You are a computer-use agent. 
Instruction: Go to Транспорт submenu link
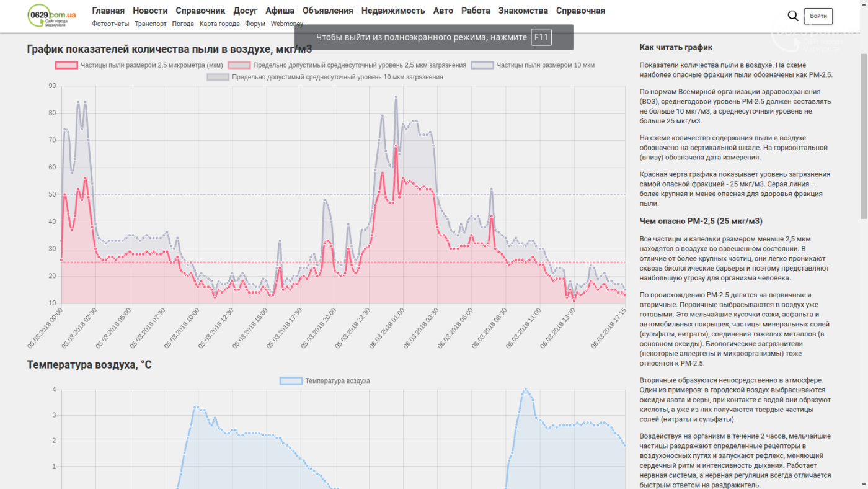[151, 24]
